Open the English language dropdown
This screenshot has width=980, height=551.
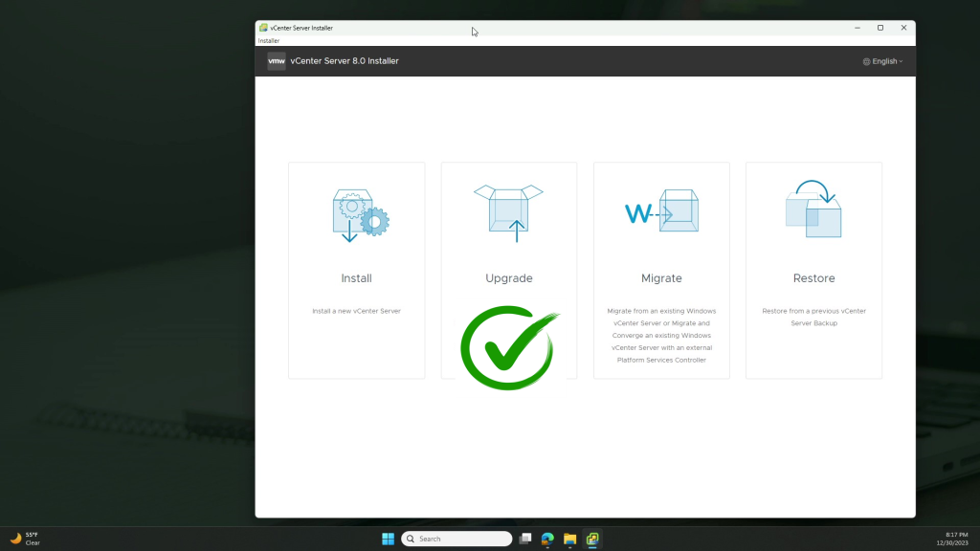click(x=882, y=61)
